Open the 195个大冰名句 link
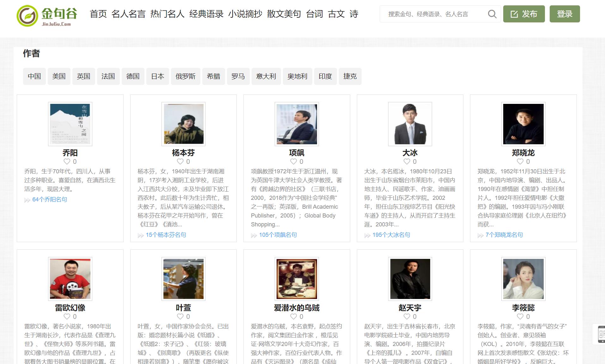 click(x=391, y=235)
